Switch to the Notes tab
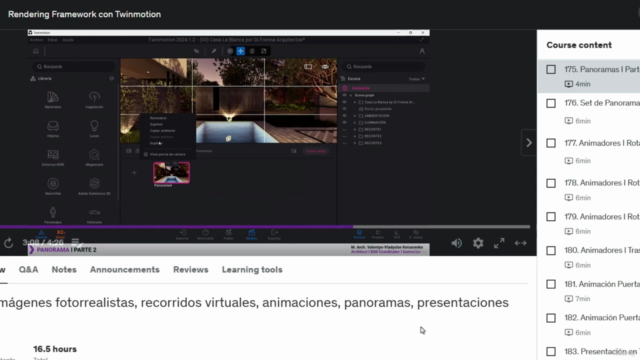 64,270
